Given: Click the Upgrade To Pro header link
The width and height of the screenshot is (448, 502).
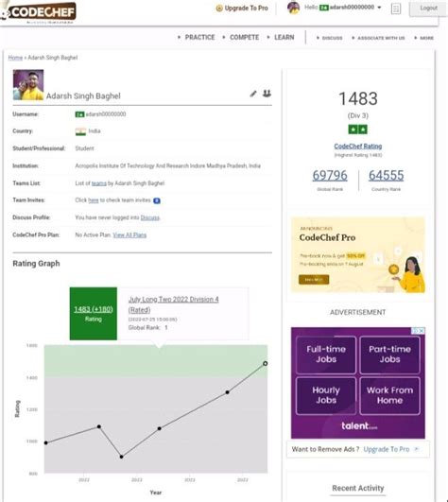Looking at the screenshot, I should point(246,9).
